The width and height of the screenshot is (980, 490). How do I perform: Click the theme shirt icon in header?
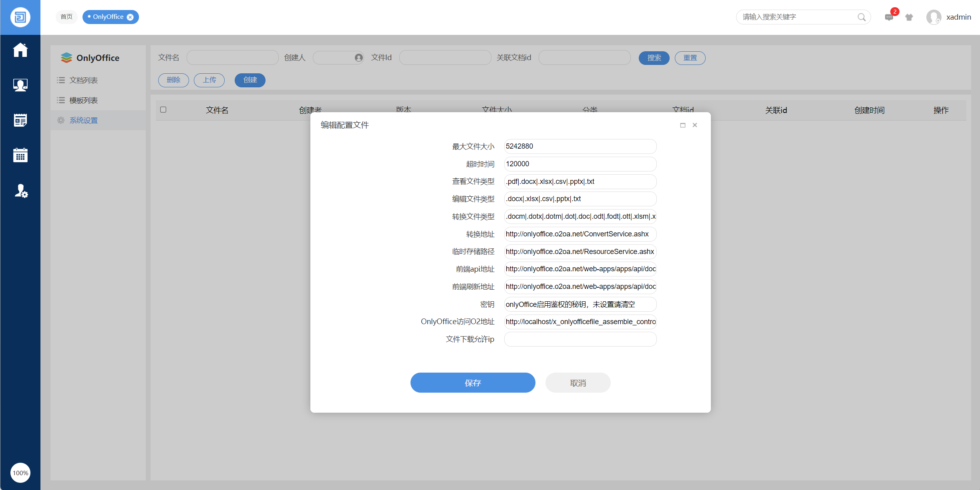click(909, 17)
